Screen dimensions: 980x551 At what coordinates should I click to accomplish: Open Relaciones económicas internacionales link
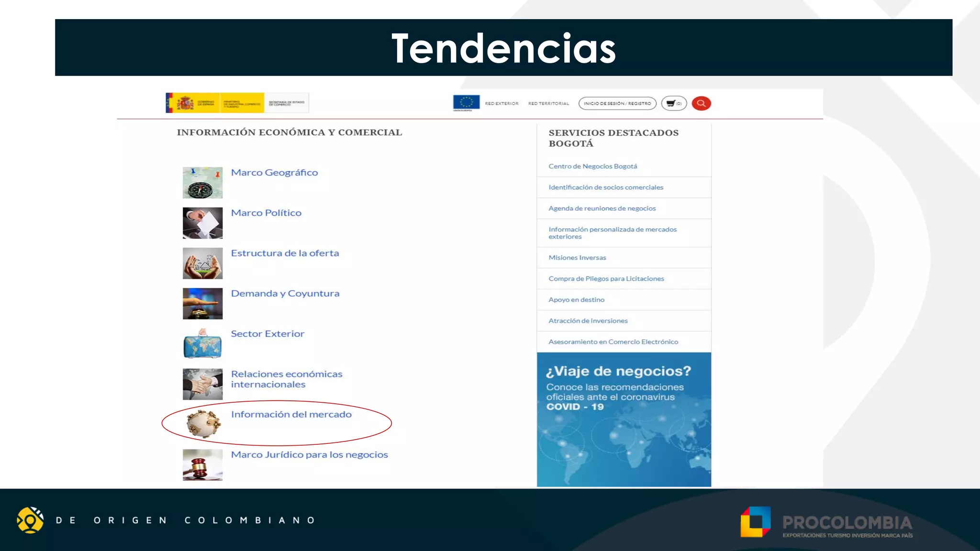[x=287, y=379]
